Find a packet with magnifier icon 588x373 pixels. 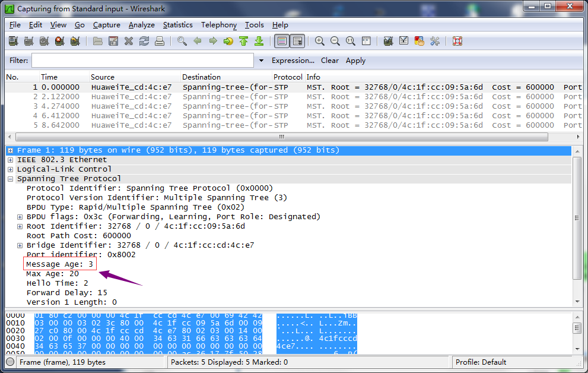(182, 41)
